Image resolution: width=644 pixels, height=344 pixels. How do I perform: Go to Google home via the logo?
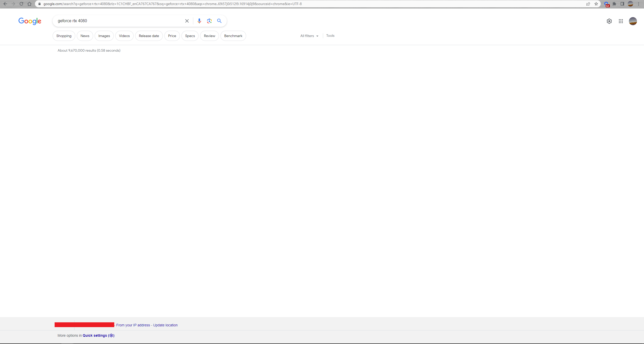pos(30,21)
